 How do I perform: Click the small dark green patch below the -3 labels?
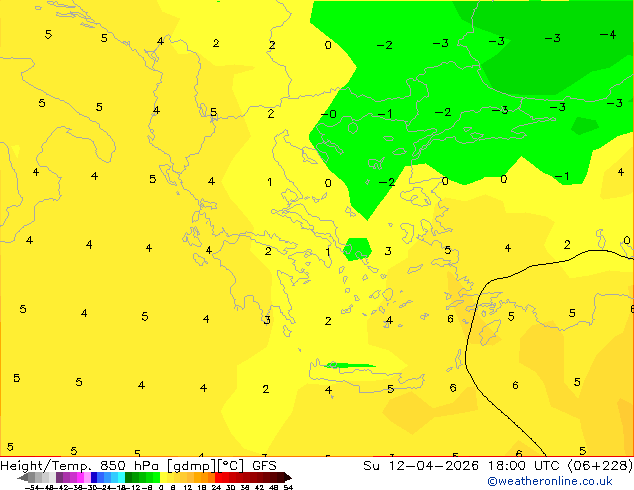coord(584,125)
